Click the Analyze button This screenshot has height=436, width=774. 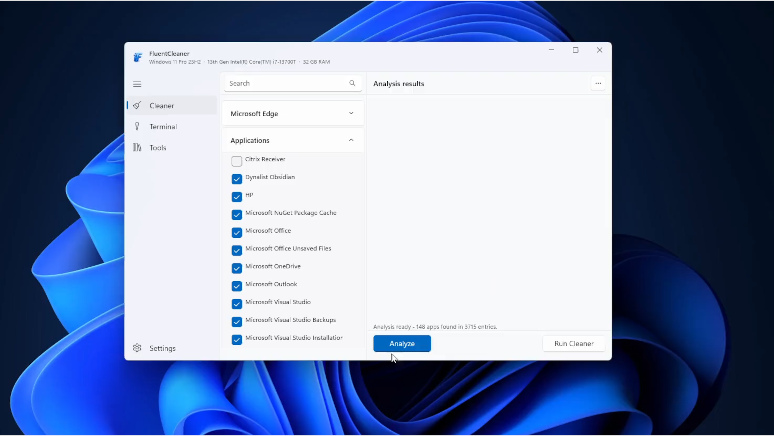point(402,344)
